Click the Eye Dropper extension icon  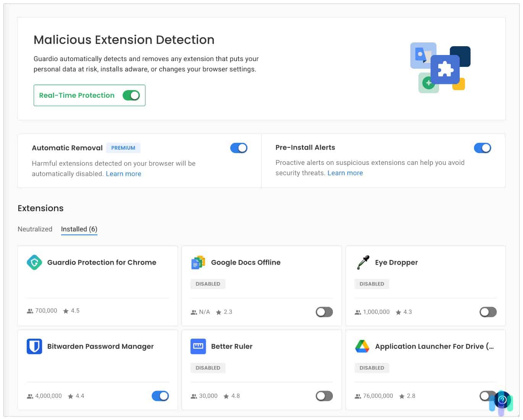[362, 262]
